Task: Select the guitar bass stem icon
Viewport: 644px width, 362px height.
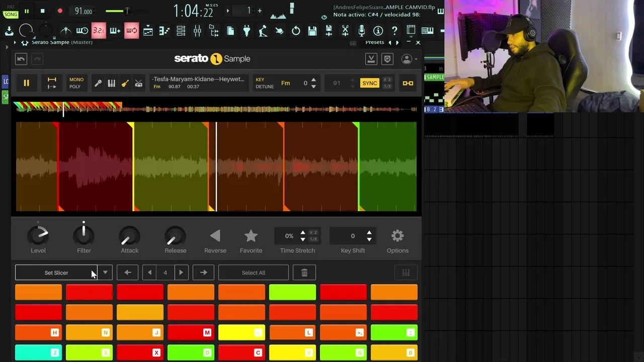Action: pyautogui.click(x=125, y=83)
